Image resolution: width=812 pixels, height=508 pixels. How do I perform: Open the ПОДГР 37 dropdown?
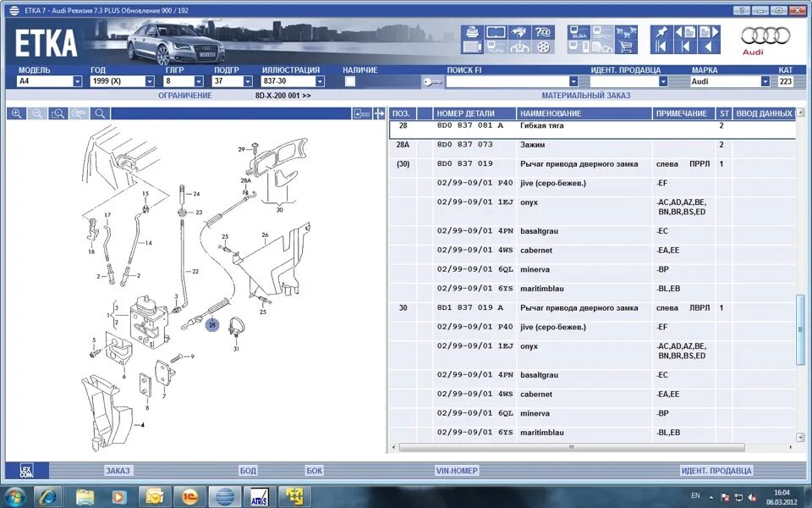tap(248, 81)
